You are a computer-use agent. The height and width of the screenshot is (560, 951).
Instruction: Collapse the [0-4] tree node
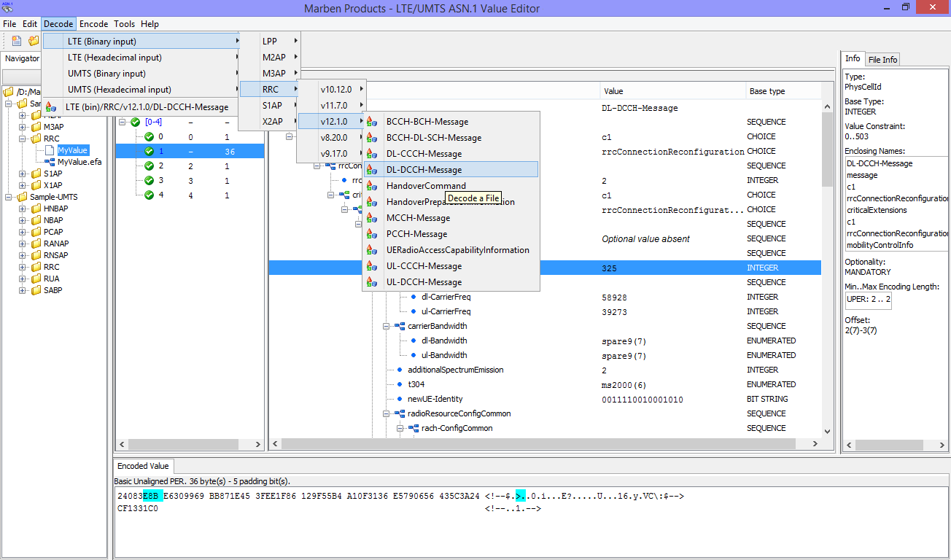pos(123,122)
